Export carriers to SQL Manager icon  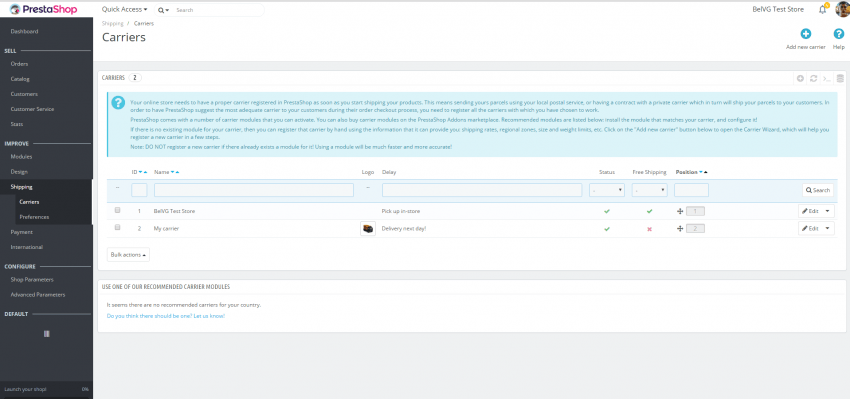click(840, 79)
